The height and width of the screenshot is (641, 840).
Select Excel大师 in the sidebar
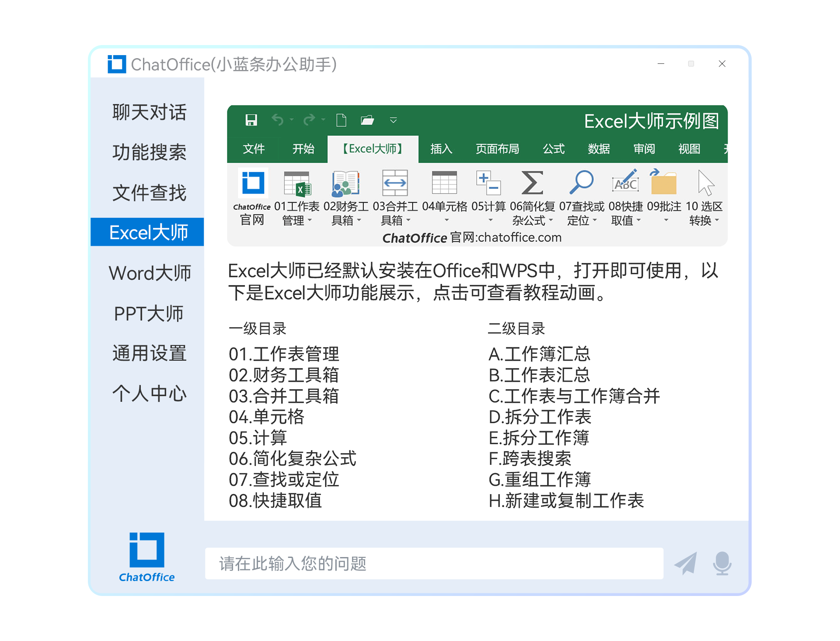147,232
